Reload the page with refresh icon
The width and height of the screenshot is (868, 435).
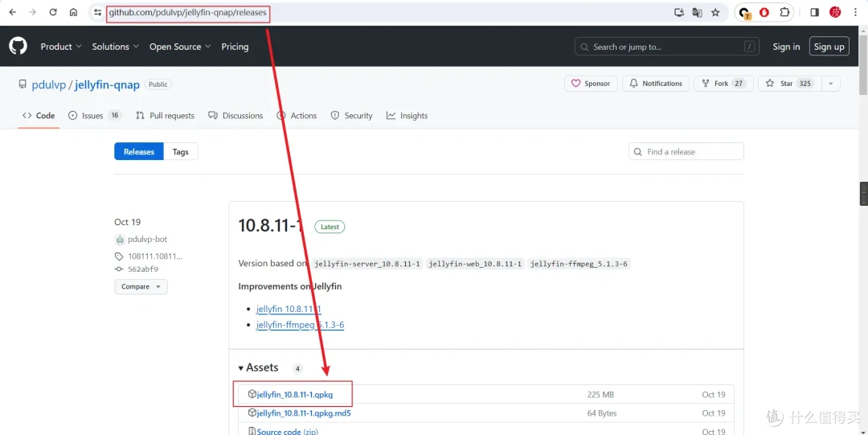pyautogui.click(x=53, y=12)
